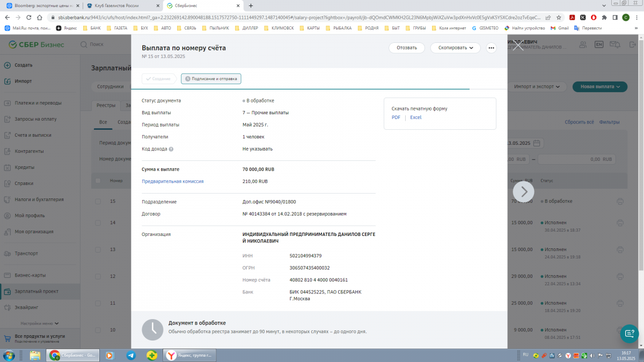Open the calendar icon by the date 13.05.2025
The height and width of the screenshot is (362, 644).
(537, 143)
